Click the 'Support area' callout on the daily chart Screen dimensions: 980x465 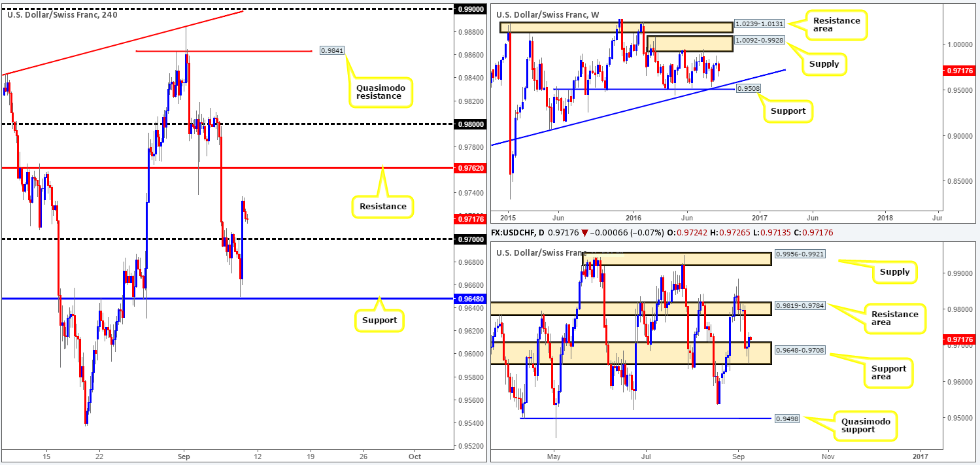click(x=888, y=373)
